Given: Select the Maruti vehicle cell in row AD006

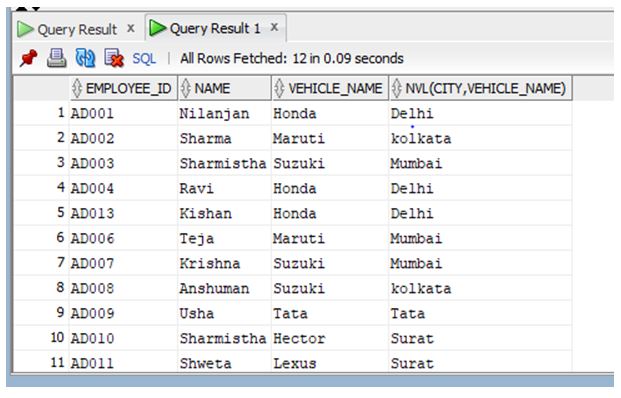Looking at the screenshot, I should (x=330, y=238).
